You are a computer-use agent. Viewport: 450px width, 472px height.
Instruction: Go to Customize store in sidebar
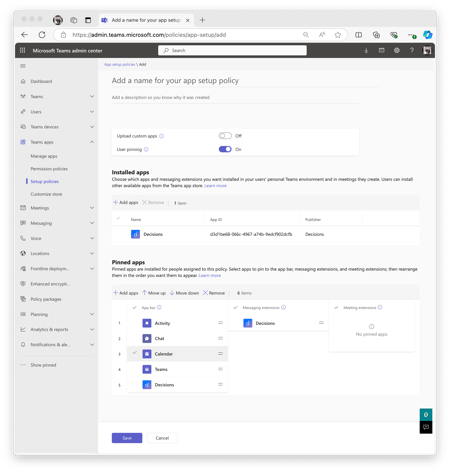tap(46, 194)
